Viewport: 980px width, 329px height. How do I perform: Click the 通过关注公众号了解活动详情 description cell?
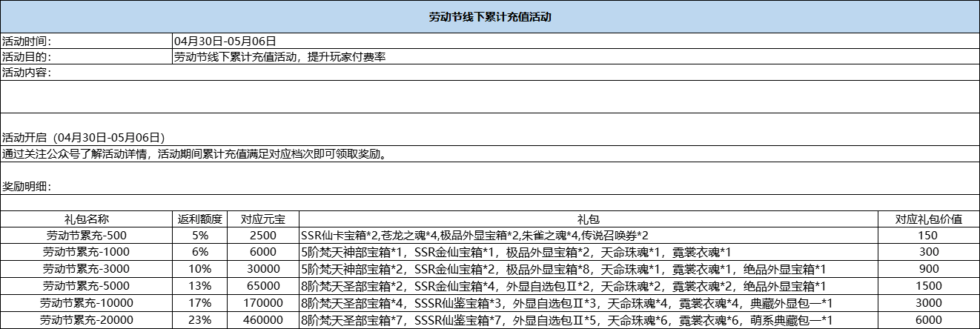[x=194, y=154]
